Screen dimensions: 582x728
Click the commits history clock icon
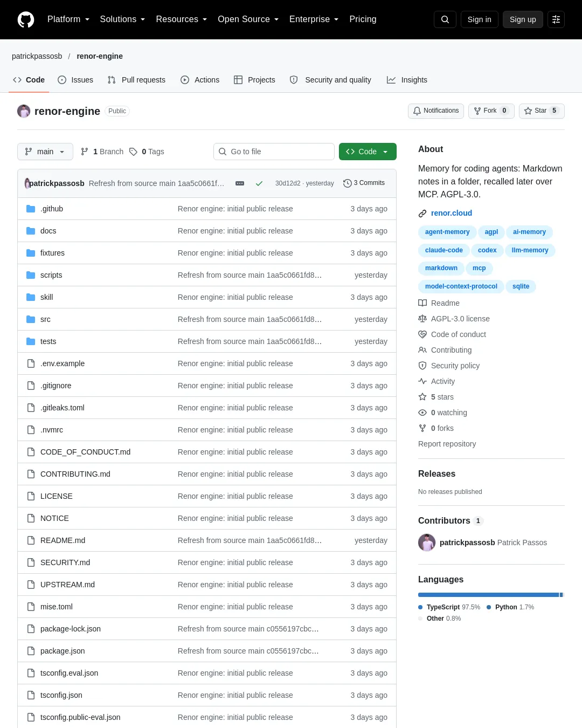(x=347, y=183)
